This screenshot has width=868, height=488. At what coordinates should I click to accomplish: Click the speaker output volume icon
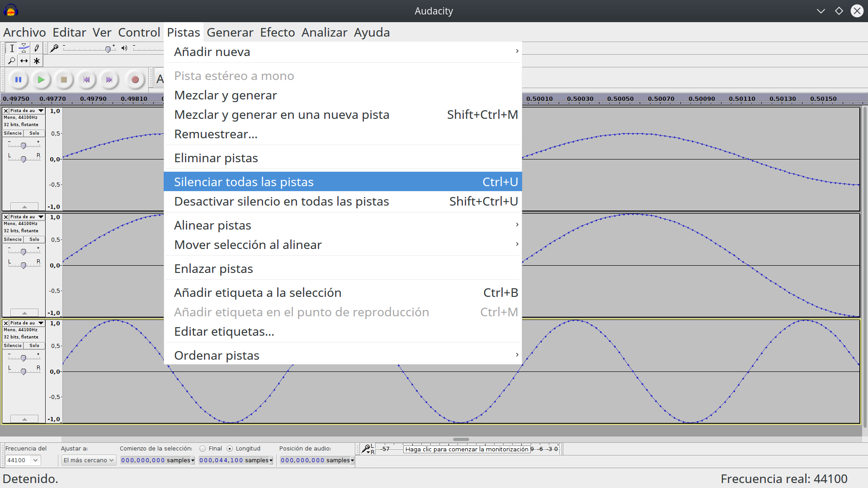click(124, 48)
